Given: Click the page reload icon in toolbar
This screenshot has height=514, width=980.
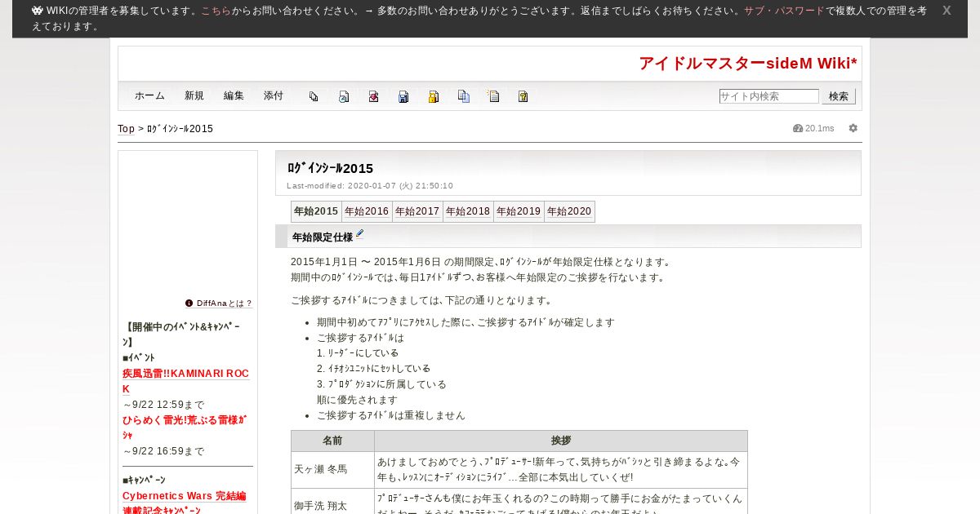Looking at the screenshot, I should coord(344,96).
